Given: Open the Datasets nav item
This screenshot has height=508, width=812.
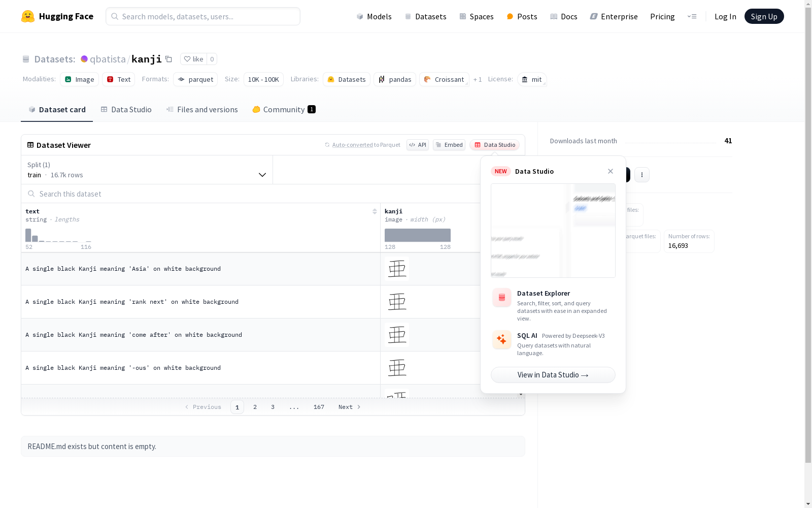Looking at the screenshot, I should point(425,16).
